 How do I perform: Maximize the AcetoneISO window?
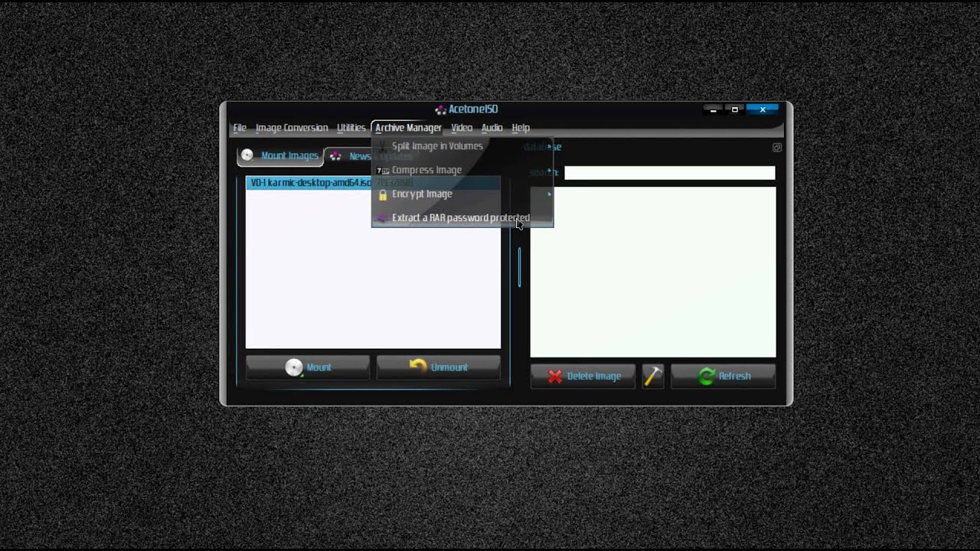734,110
